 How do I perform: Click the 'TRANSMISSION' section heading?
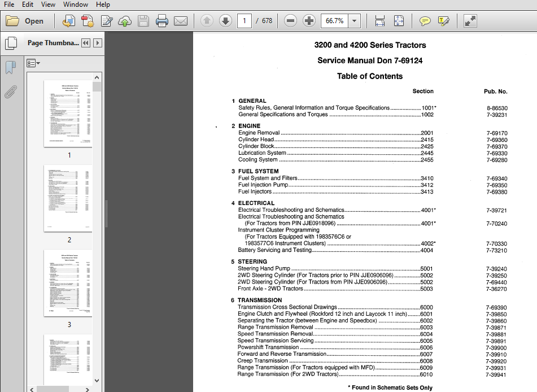point(260,300)
